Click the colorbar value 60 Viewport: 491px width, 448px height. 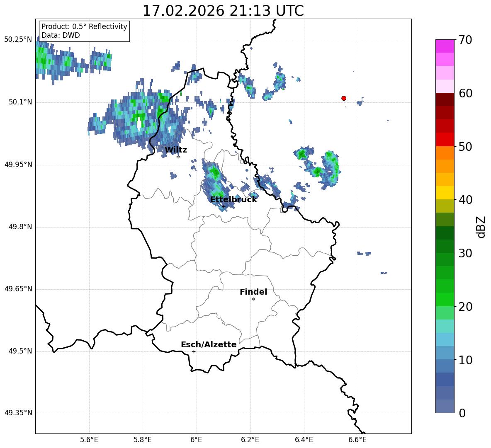click(x=465, y=93)
